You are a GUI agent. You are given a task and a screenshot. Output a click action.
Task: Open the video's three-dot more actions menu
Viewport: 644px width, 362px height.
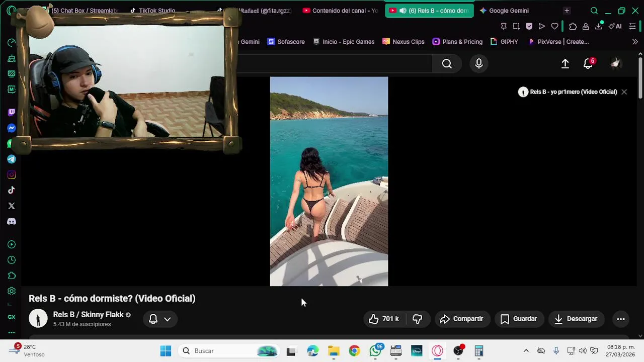(x=621, y=319)
